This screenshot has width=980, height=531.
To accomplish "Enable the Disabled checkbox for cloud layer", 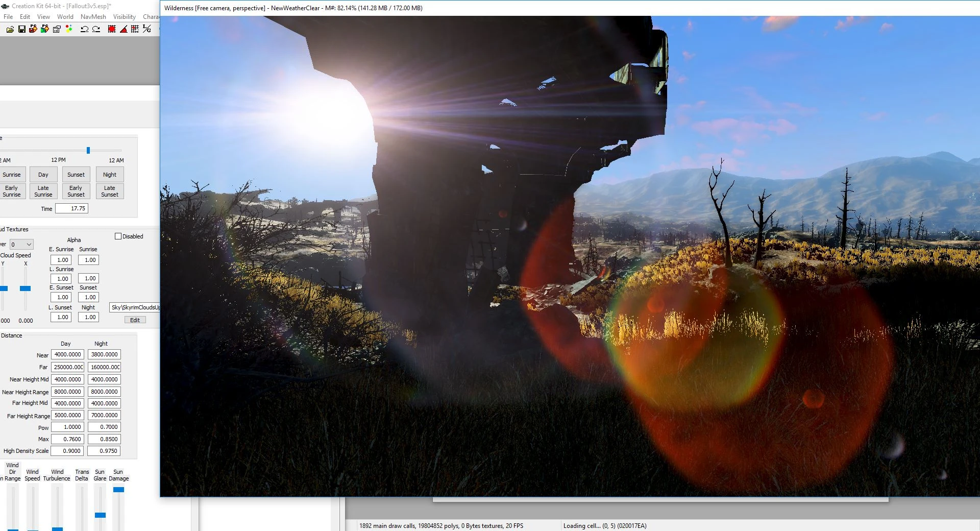I will tap(118, 236).
